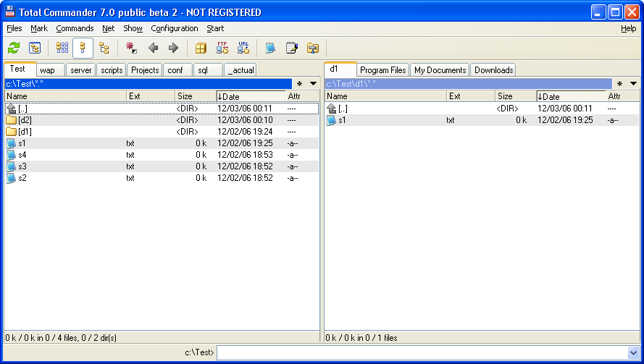Select s1 file in right panel
The image size is (644, 364).
[482, 120]
